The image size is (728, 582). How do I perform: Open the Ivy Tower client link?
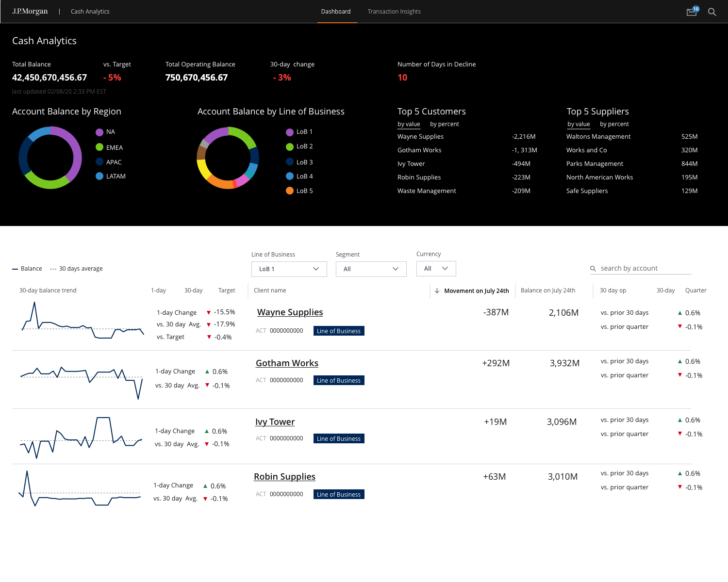point(275,422)
